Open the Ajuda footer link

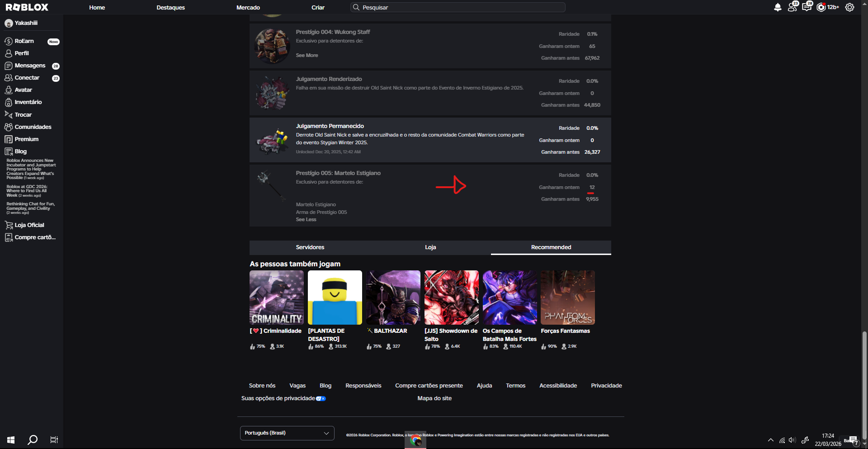coord(484,386)
